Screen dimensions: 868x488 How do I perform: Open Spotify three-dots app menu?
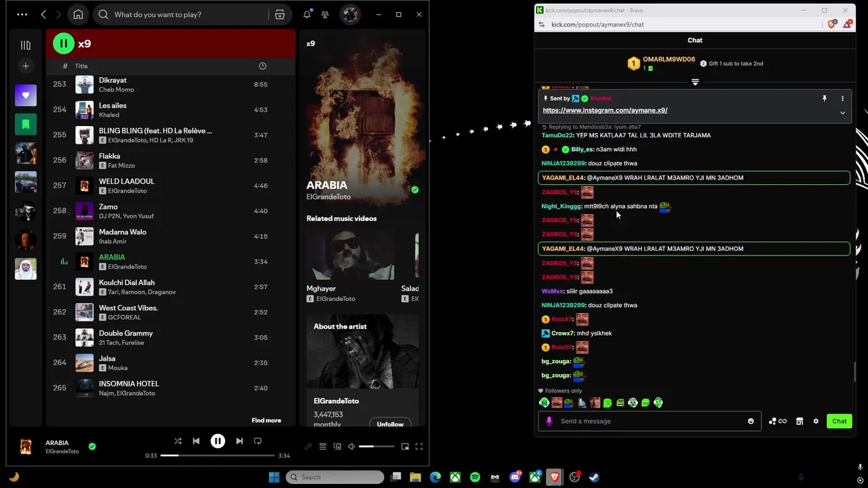point(22,14)
